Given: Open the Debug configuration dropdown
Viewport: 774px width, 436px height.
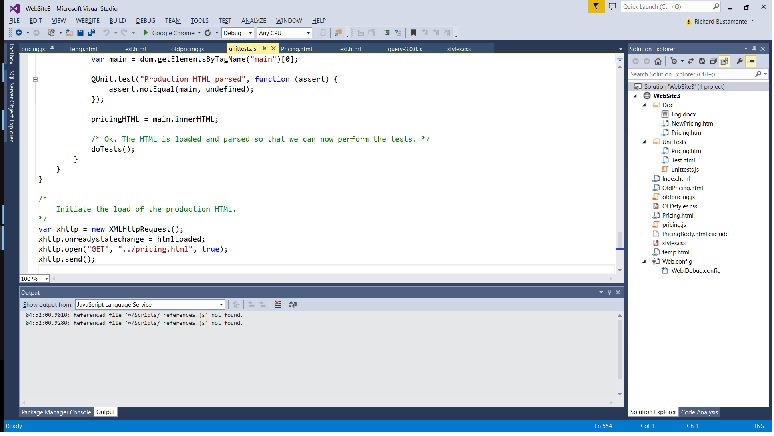Looking at the screenshot, I should [x=236, y=32].
